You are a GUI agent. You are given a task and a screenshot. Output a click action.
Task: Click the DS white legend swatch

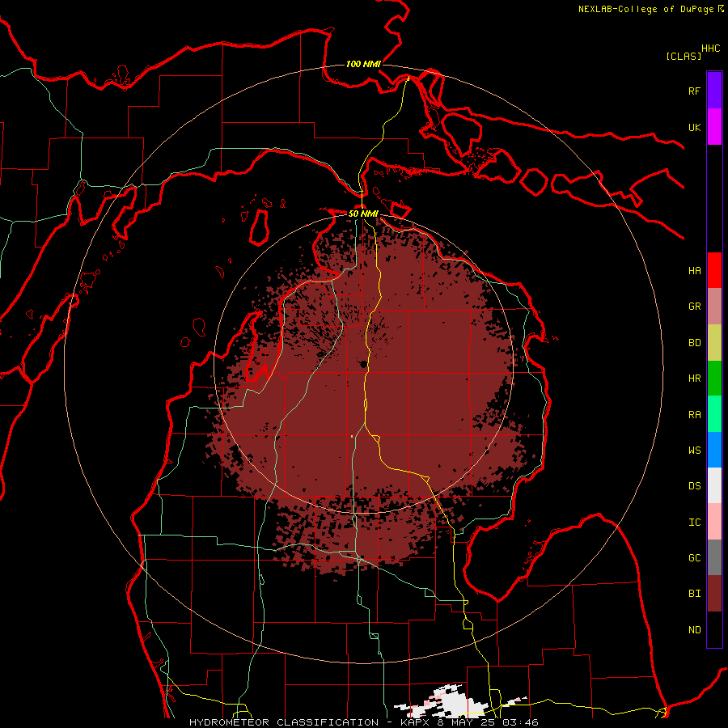click(714, 485)
